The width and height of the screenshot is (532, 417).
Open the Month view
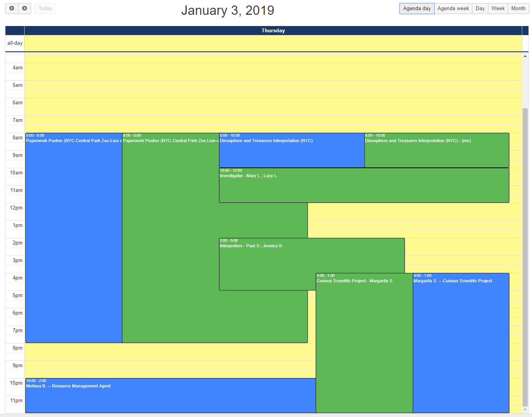click(518, 8)
